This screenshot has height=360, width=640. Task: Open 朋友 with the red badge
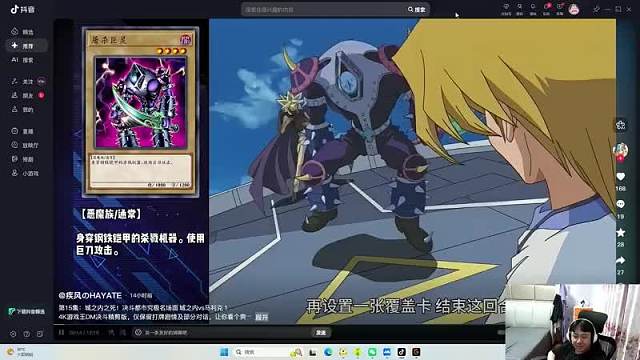click(27, 96)
